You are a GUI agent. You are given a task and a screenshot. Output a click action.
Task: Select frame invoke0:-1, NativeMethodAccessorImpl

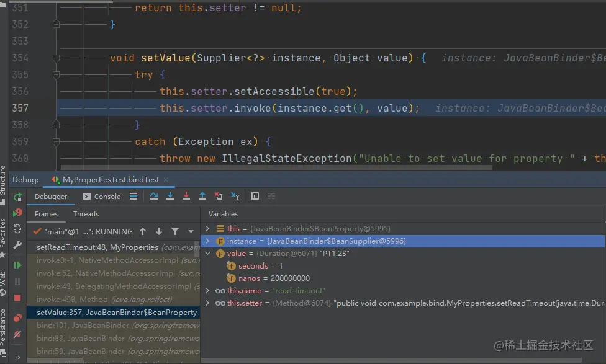click(x=113, y=260)
